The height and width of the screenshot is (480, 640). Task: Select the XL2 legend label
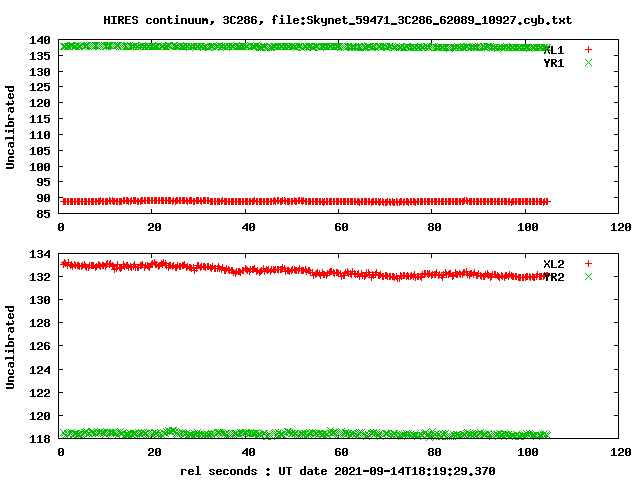pyautogui.click(x=554, y=264)
